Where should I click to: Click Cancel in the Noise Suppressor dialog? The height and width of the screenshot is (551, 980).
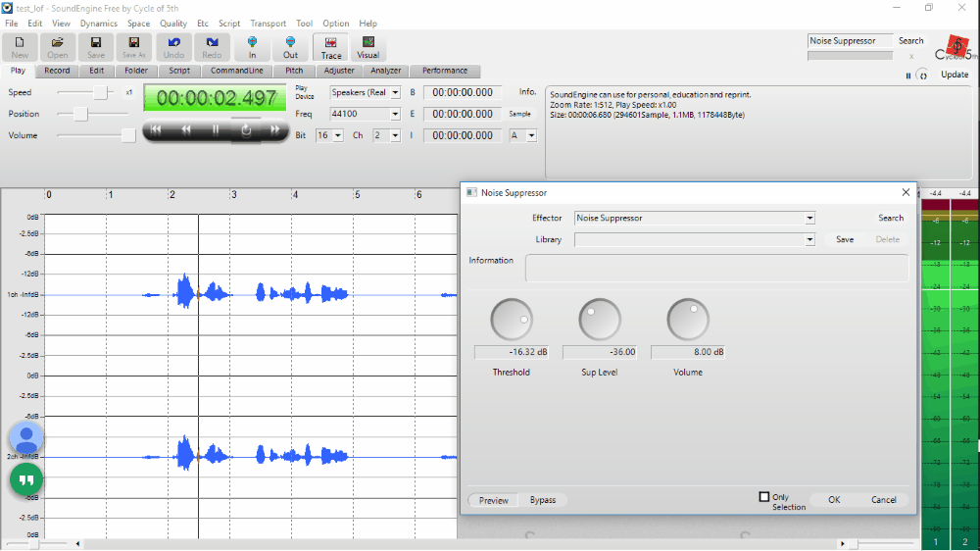click(884, 500)
